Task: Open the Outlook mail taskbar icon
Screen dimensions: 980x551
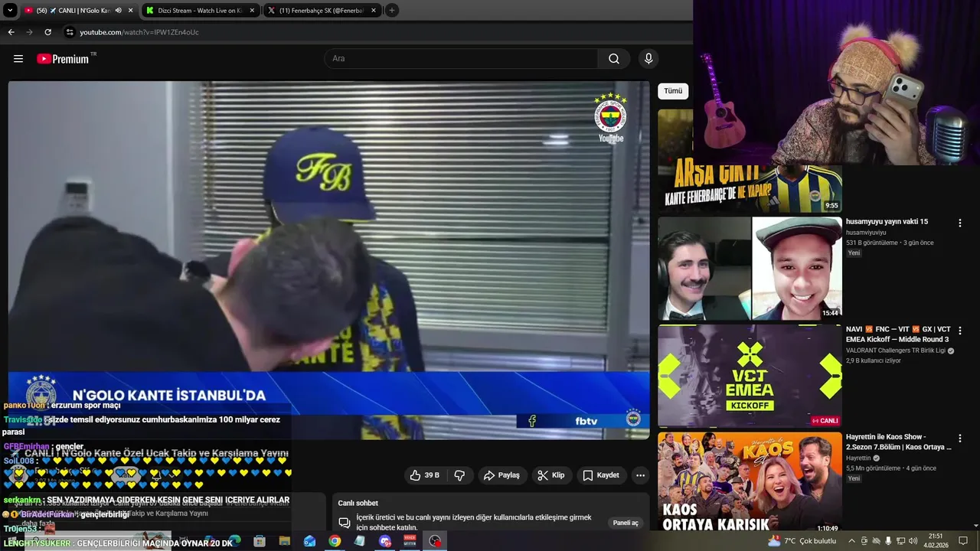Action: pyautogui.click(x=309, y=541)
